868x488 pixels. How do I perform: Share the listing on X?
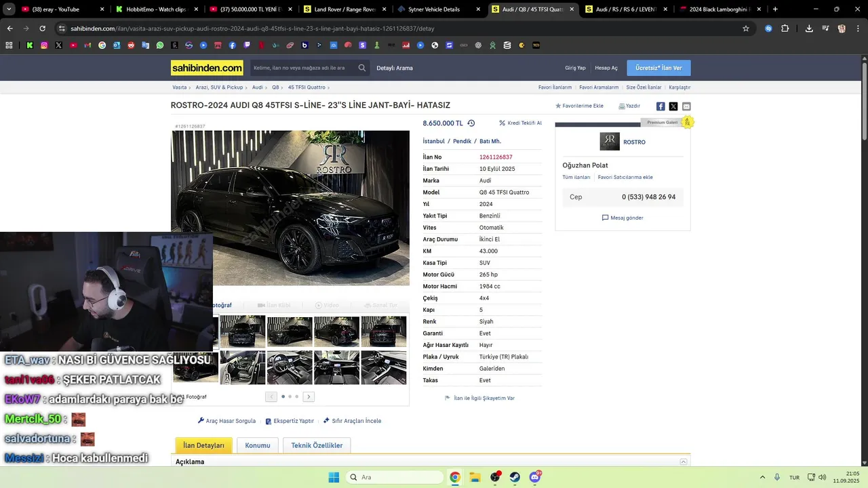[x=673, y=106]
